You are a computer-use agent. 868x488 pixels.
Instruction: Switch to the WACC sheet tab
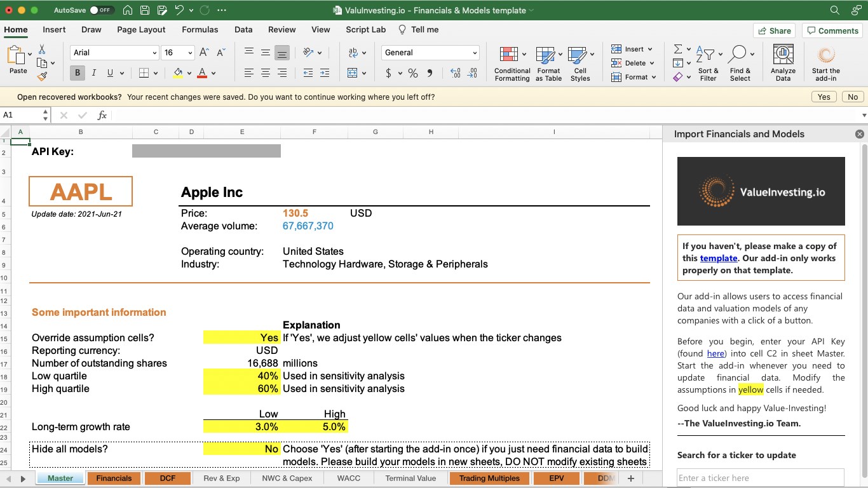click(x=349, y=478)
